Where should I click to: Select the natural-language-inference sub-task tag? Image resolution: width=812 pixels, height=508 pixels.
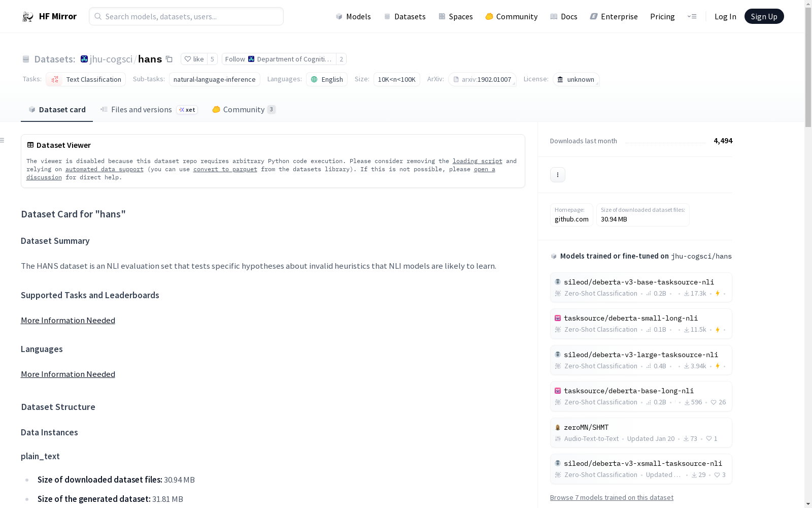coord(215,79)
